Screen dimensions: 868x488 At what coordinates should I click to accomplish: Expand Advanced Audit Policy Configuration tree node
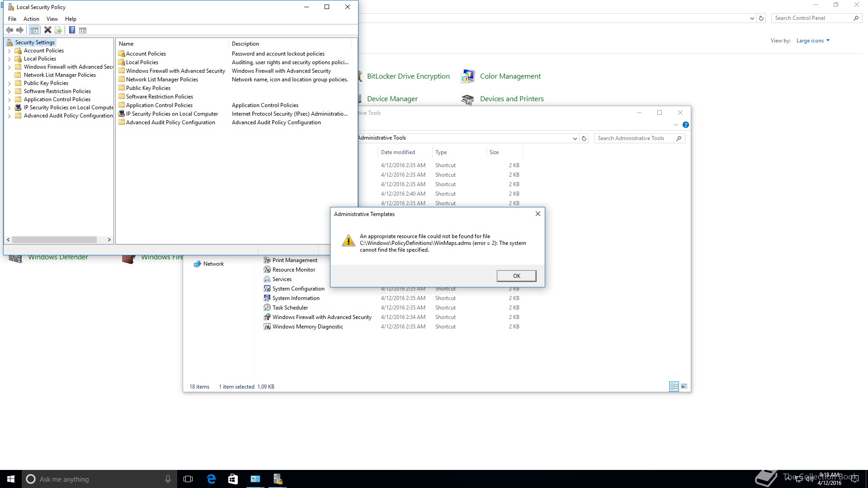click(x=9, y=116)
